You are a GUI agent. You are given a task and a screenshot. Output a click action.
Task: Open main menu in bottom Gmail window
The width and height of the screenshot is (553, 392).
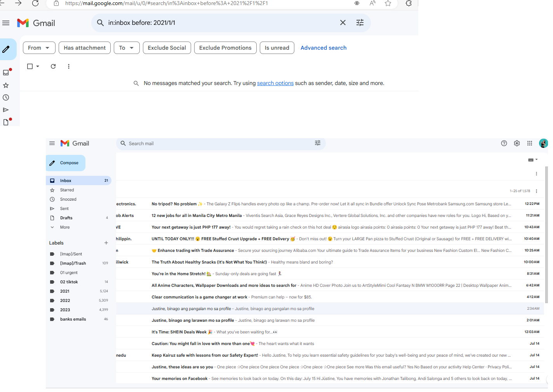(x=52, y=143)
